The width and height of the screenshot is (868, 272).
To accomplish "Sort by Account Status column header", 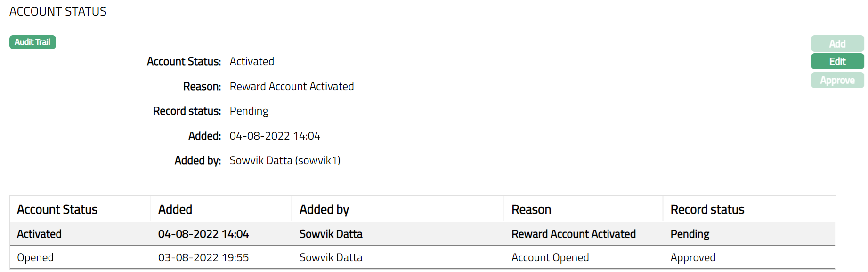I will click(57, 209).
